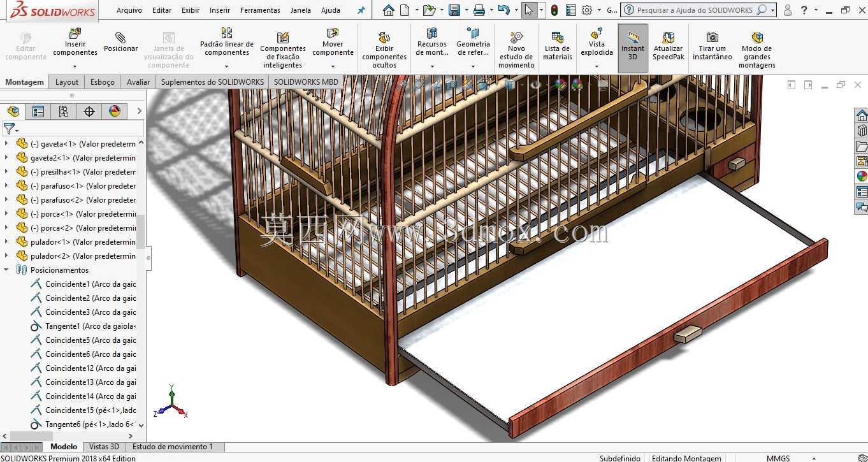Switch to Suplementos do SOLIDWORKS tab
Image resolution: width=868 pixels, height=462 pixels.
coord(212,82)
